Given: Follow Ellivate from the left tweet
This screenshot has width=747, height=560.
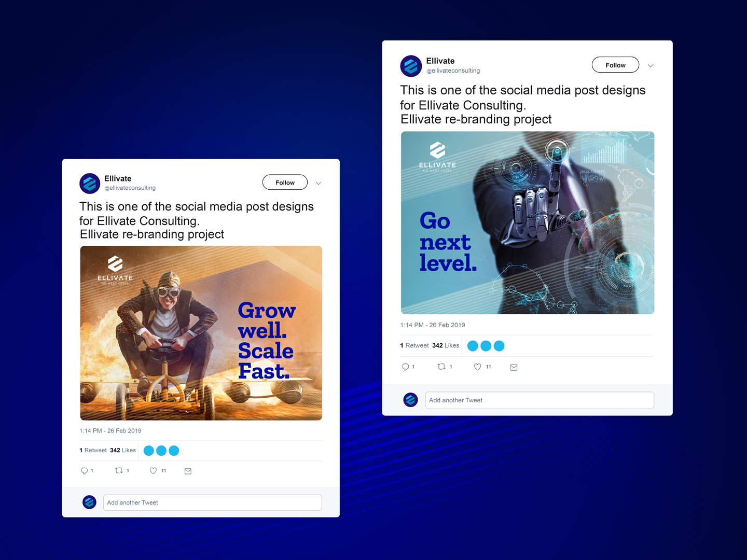Looking at the screenshot, I should click(285, 183).
